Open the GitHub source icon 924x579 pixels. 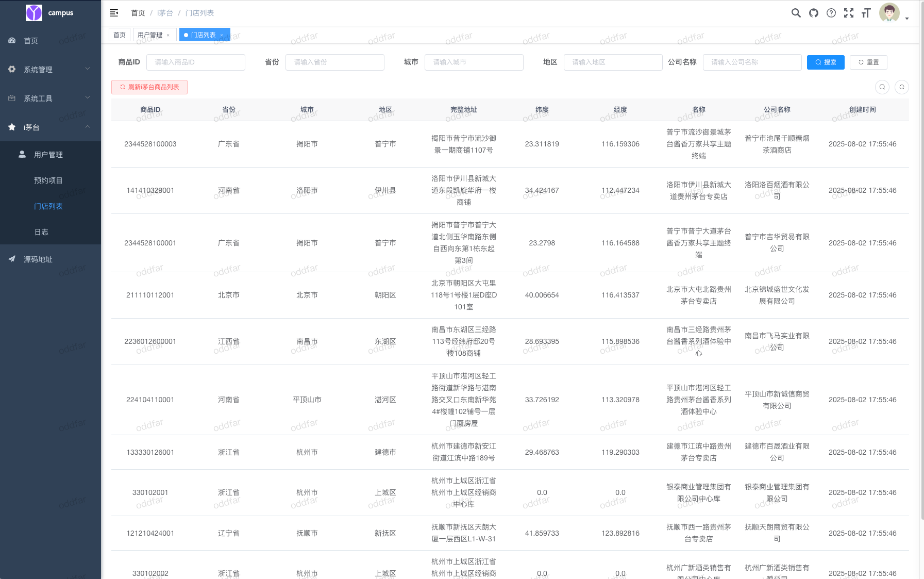point(813,13)
